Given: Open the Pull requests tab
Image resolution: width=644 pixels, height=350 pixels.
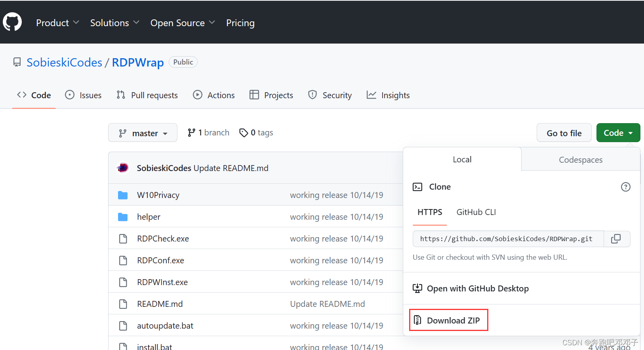Looking at the screenshot, I should 147,95.
